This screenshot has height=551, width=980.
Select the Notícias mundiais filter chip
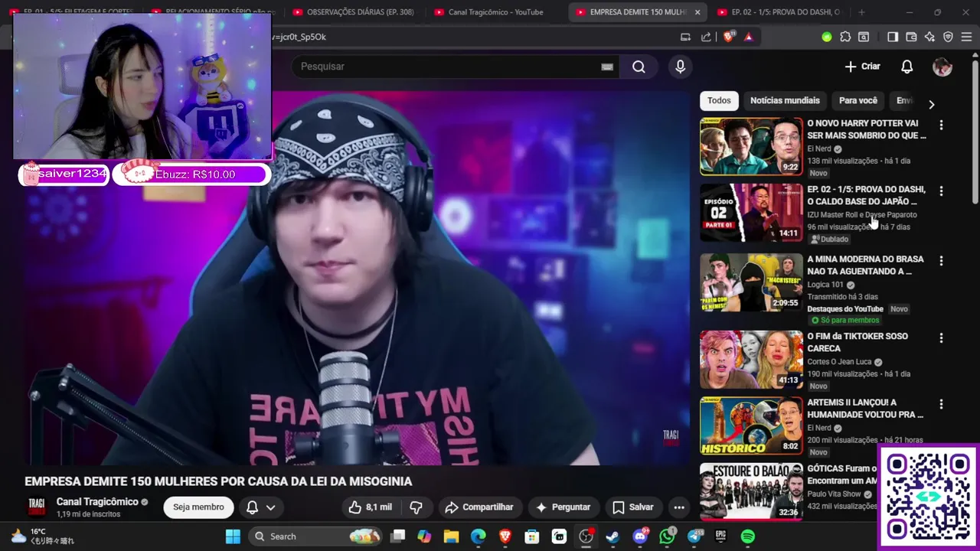(x=785, y=100)
